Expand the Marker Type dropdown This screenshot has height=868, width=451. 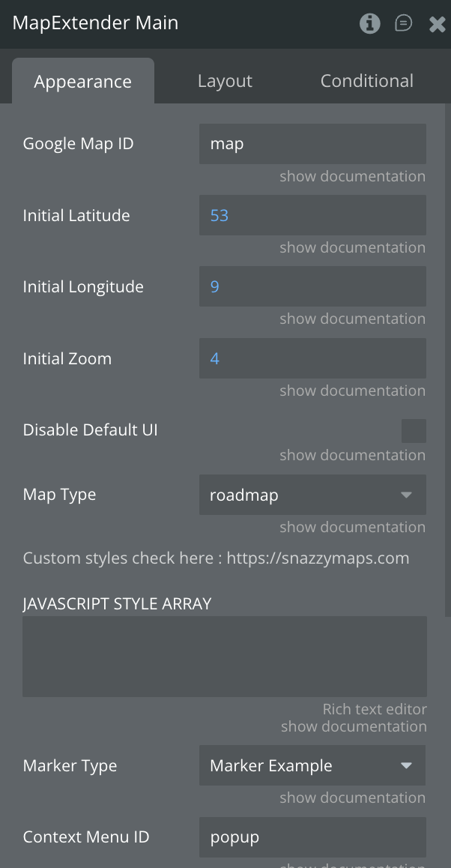(312, 765)
